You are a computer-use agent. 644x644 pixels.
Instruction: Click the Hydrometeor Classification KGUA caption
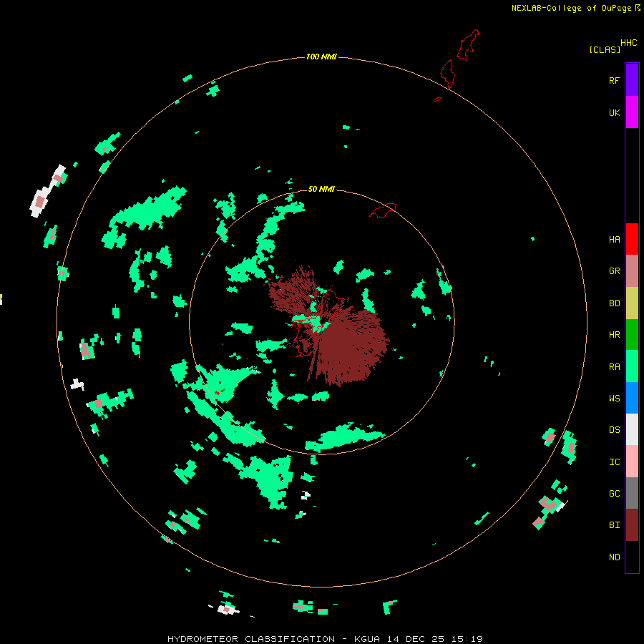[325, 639]
